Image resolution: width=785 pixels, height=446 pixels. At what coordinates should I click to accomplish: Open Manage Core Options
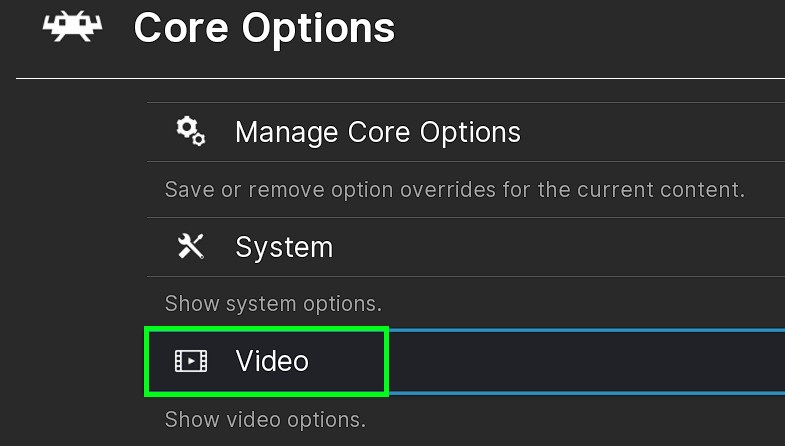(x=377, y=132)
